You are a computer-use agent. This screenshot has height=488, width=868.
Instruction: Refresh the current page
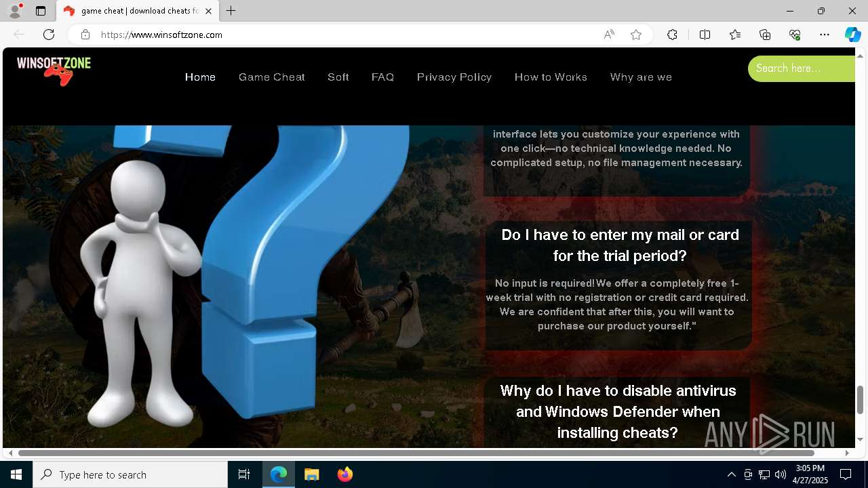click(x=49, y=35)
